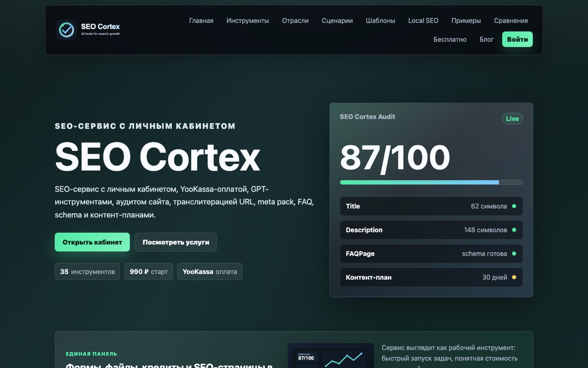Open the Главная nav link

tap(201, 21)
